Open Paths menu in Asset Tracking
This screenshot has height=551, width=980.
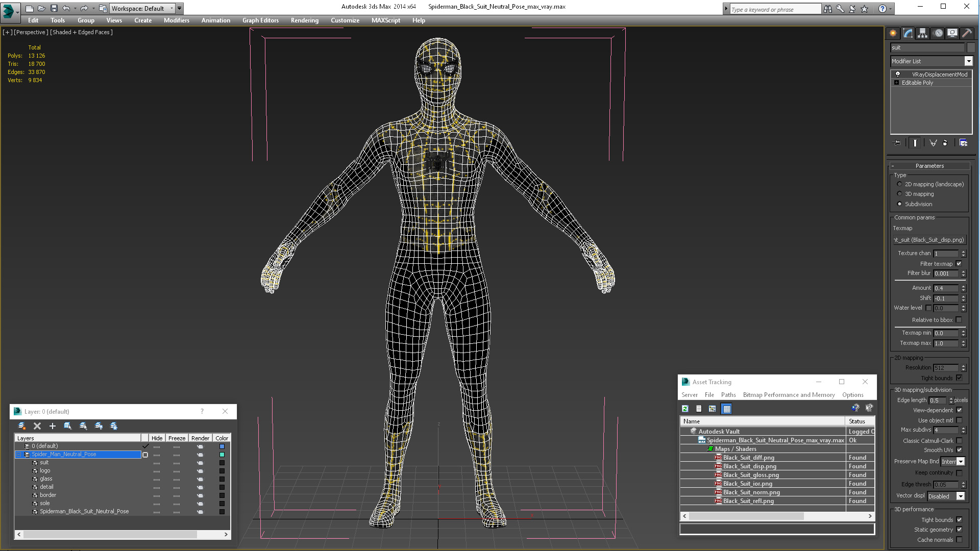[x=728, y=395]
